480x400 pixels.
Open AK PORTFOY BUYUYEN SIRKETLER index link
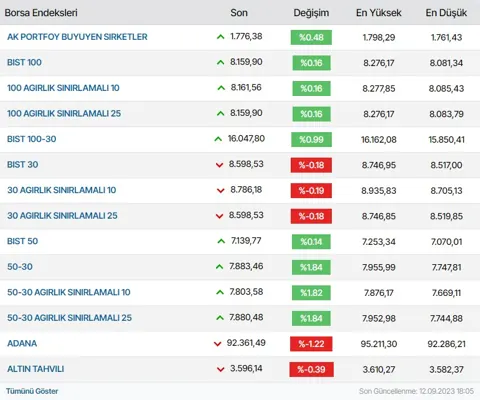[x=77, y=37]
